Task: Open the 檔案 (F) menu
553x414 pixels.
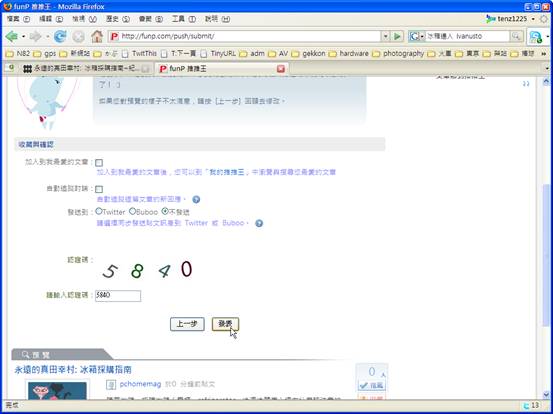Action: pyautogui.click(x=18, y=19)
